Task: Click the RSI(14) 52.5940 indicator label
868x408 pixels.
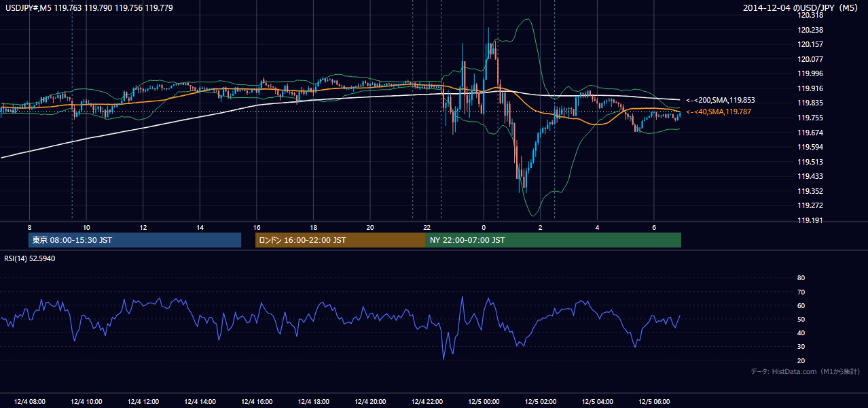Action: coord(31,258)
